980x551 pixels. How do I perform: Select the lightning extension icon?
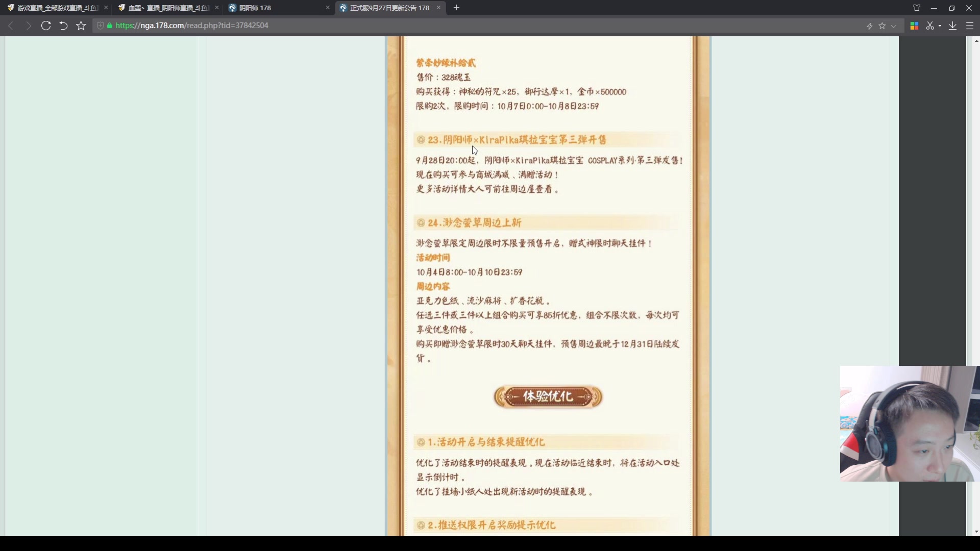[x=869, y=26]
